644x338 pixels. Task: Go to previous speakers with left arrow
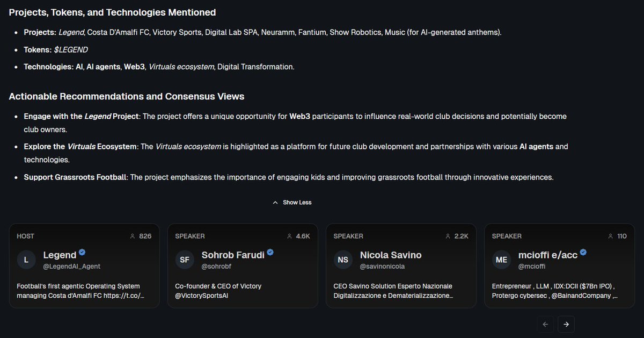point(545,324)
